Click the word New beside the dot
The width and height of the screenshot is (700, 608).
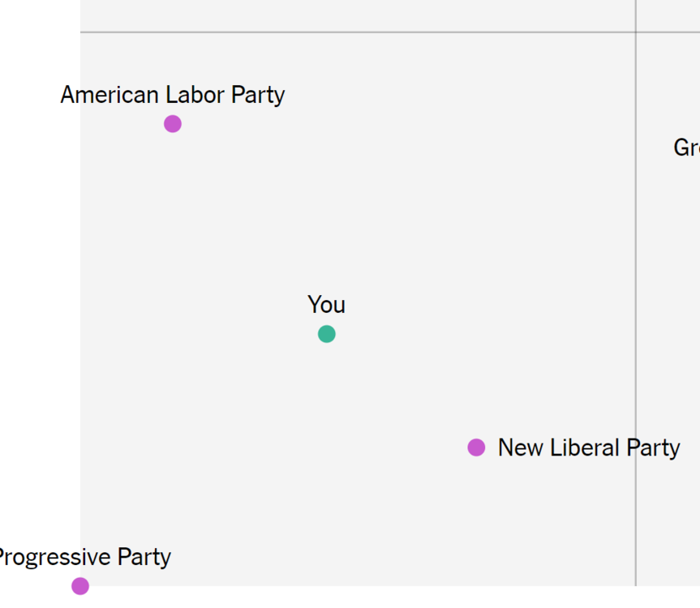521,447
